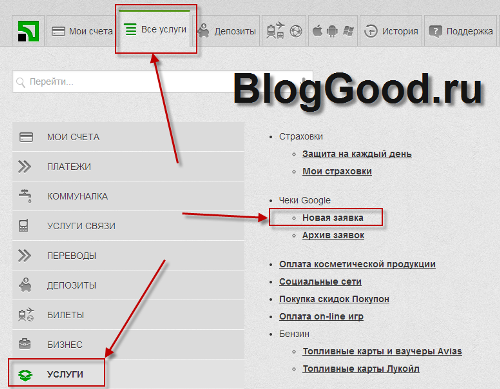Open the Мои счета tab
Screen dimensions: 500x389
click(x=80, y=31)
